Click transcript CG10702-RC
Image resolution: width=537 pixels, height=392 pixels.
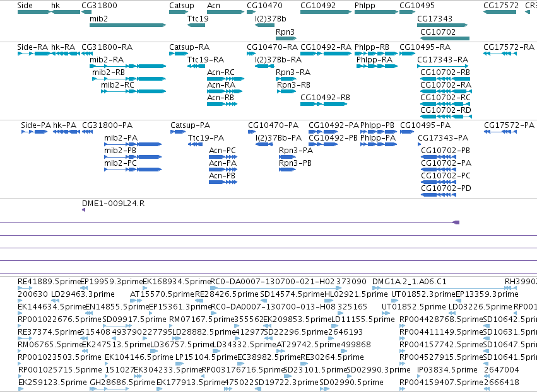pos(445,104)
